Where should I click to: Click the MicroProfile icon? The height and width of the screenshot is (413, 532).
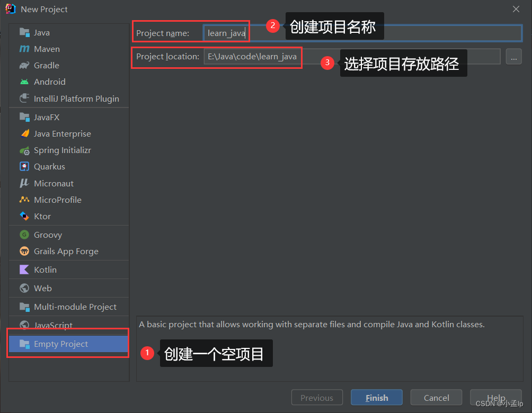point(24,200)
